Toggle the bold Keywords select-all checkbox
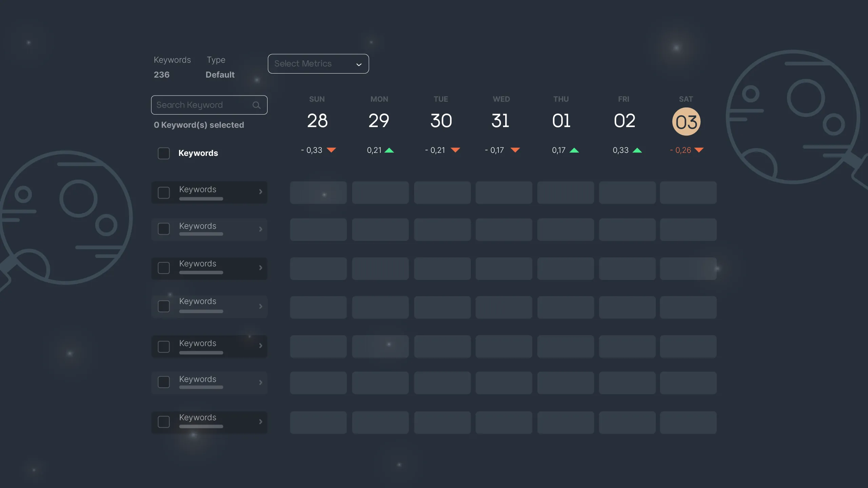 pos(164,153)
